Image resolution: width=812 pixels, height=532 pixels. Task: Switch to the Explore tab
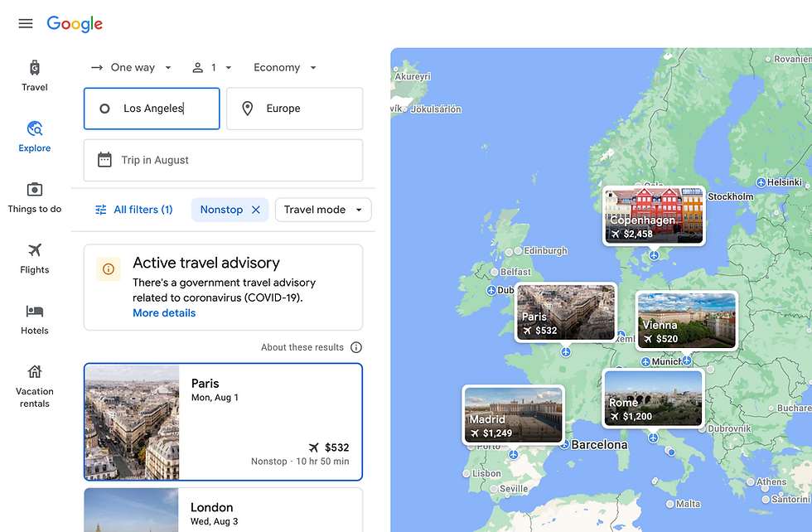[34, 137]
